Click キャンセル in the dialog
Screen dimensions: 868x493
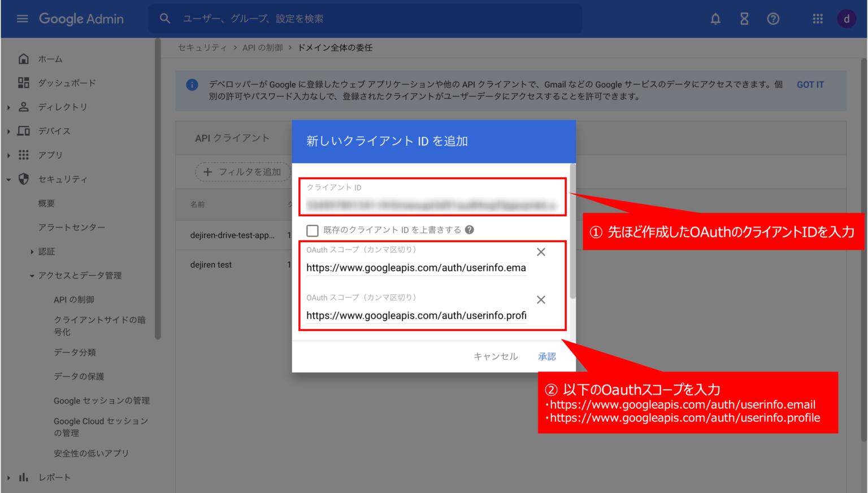click(x=496, y=356)
